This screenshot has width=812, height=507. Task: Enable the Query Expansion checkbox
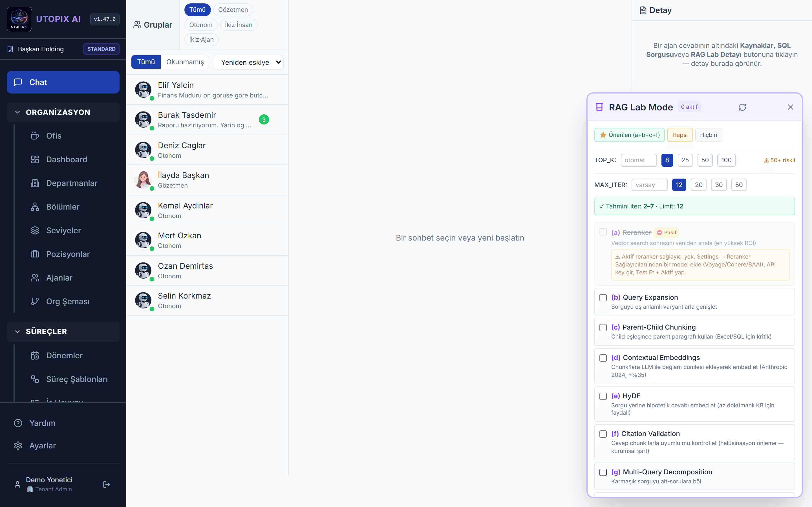(603, 297)
